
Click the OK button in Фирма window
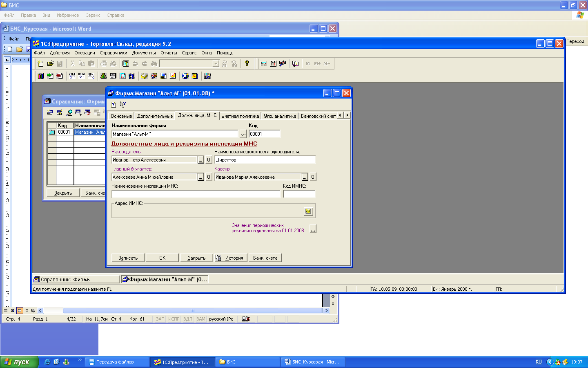[162, 258]
